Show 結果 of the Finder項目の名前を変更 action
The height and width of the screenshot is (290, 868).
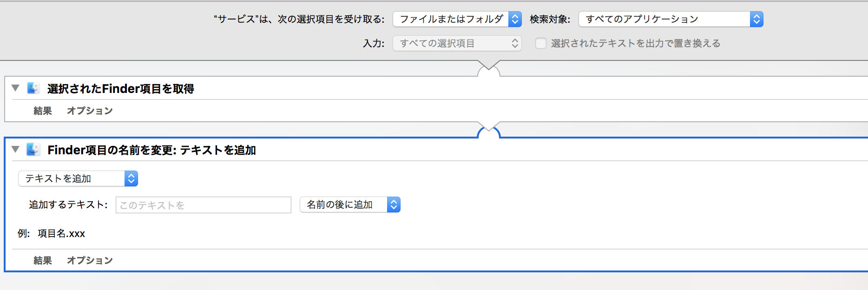click(43, 260)
